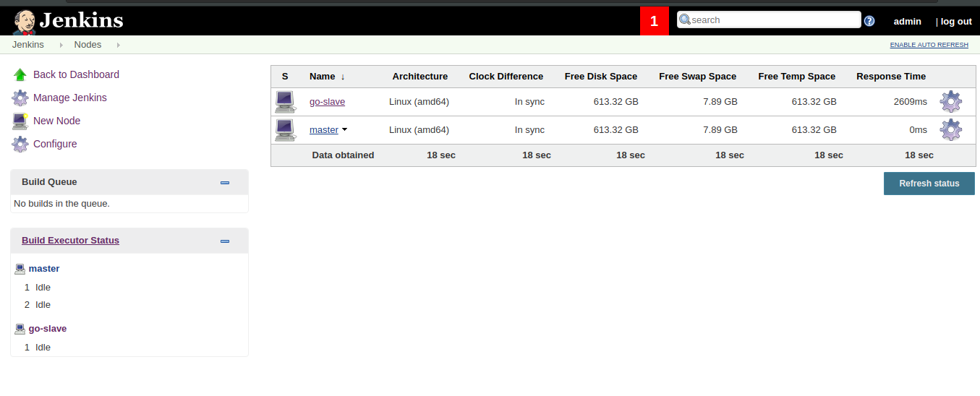The height and width of the screenshot is (396, 980).
Task: Click the green Back to Dashboard arrow icon
Action: pos(20,74)
